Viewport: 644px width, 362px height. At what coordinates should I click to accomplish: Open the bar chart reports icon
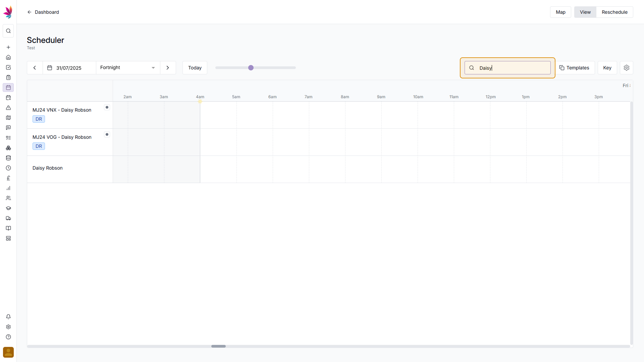click(x=8, y=188)
